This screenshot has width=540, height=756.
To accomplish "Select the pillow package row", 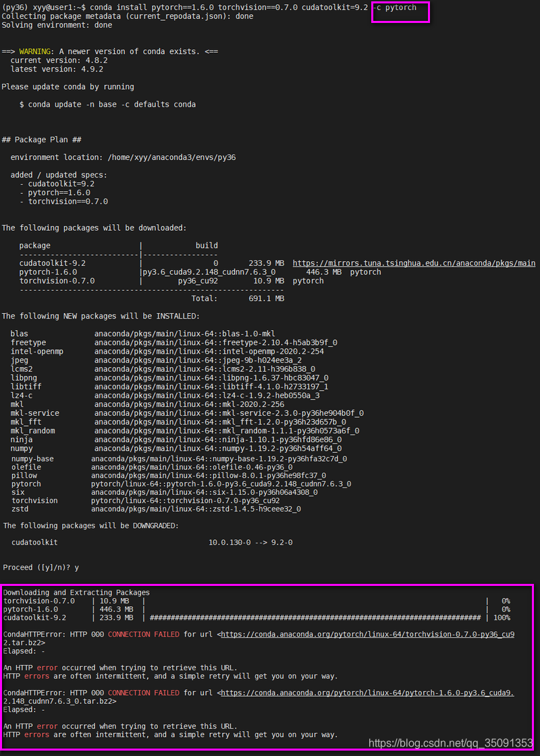I will pyautogui.click(x=169, y=475).
